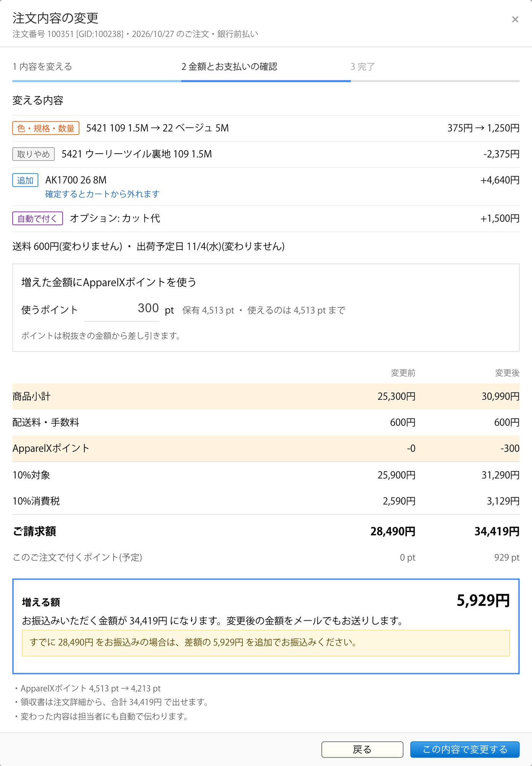532x766 pixels.
Task: Click the item text AK1700 26 8M
Action: coord(76,180)
